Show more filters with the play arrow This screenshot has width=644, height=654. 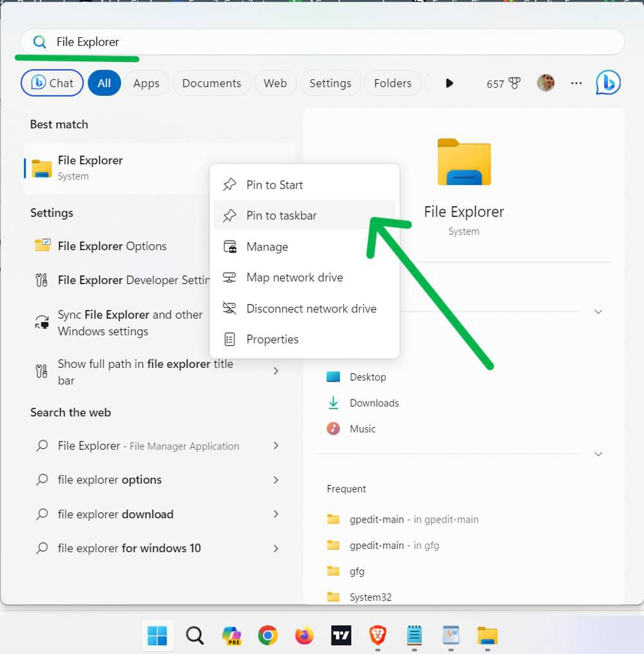(450, 83)
